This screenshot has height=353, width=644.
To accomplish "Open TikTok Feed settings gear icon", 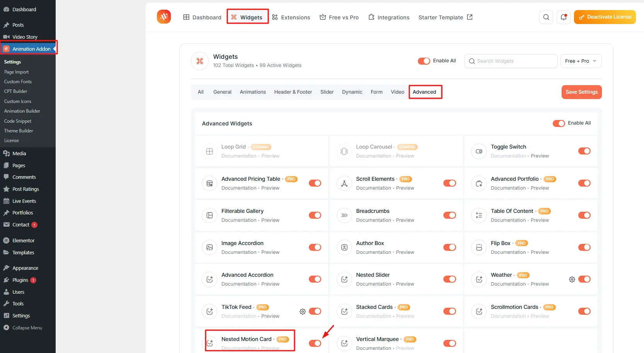I will click(302, 312).
